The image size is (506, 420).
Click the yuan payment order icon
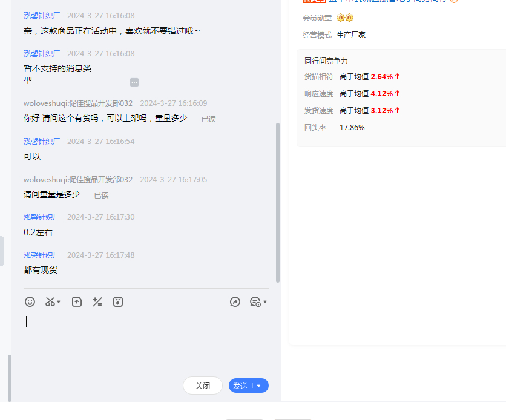tap(118, 301)
